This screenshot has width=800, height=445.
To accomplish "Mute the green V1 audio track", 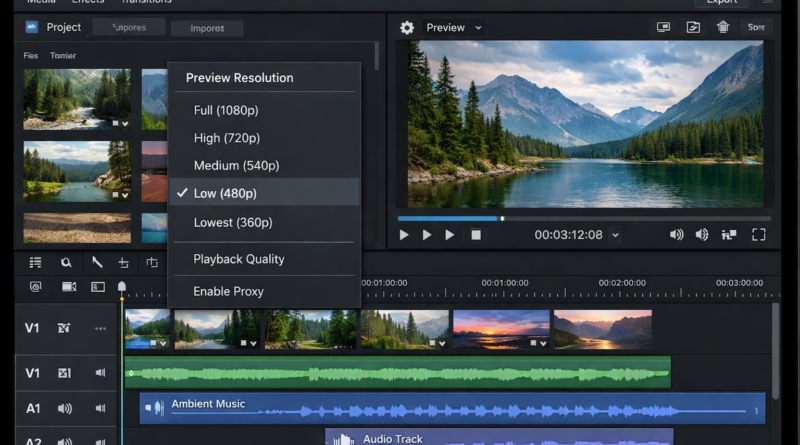I will click(101, 373).
